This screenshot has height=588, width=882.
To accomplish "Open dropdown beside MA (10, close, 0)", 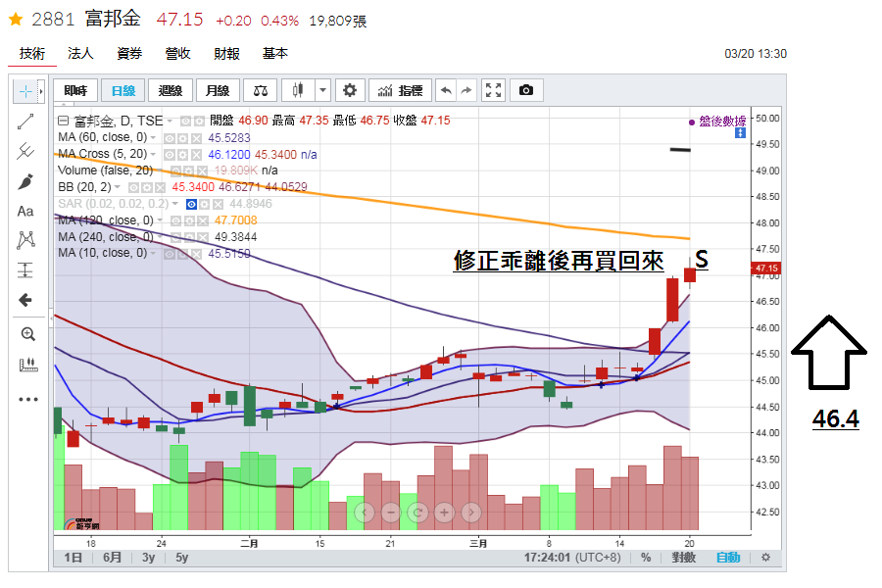I will coord(153,254).
